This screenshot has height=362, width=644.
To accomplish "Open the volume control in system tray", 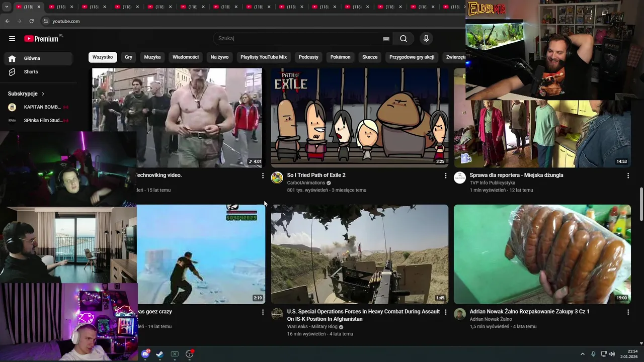I will coord(612,354).
